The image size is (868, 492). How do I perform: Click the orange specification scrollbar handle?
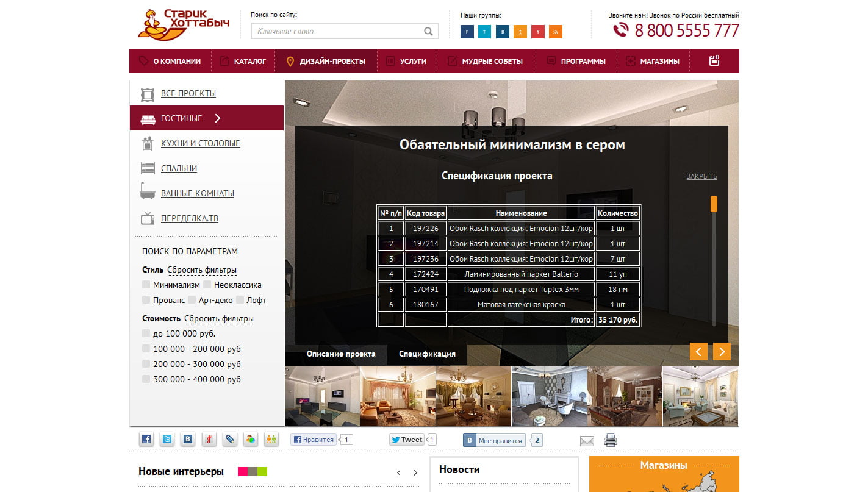[714, 204]
